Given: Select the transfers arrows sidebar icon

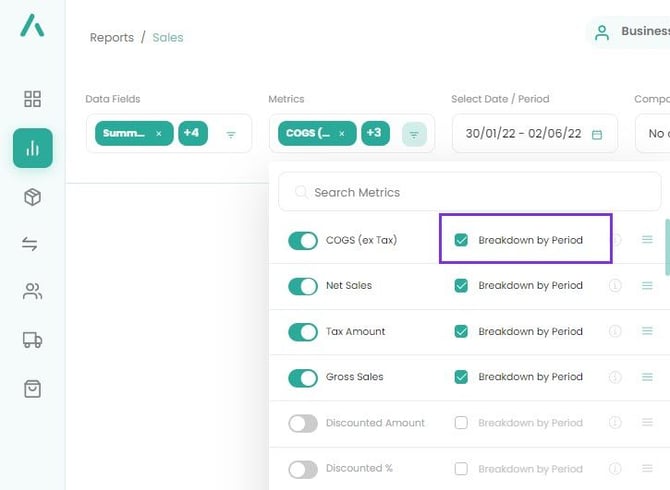Looking at the screenshot, I should (32, 245).
